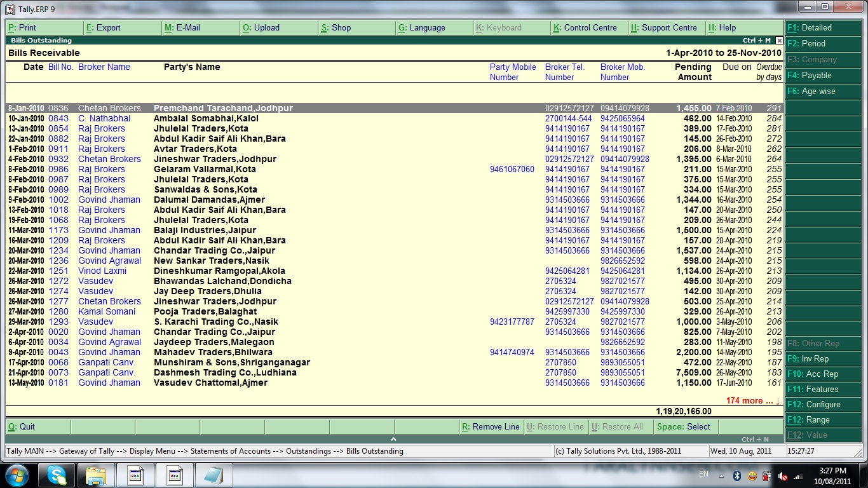
Task: Click the Party's Name column header
Action: click(x=192, y=67)
